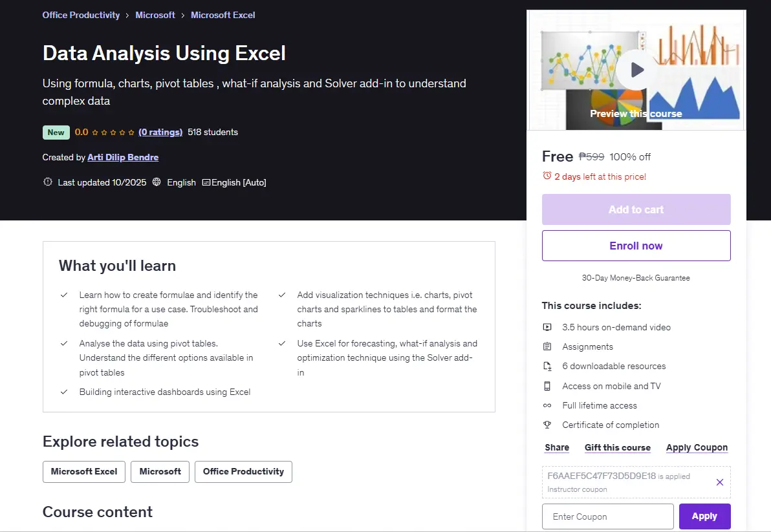771x532 pixels.
Task: Select the Microsoft related topic chip
Action: (160, 472)
